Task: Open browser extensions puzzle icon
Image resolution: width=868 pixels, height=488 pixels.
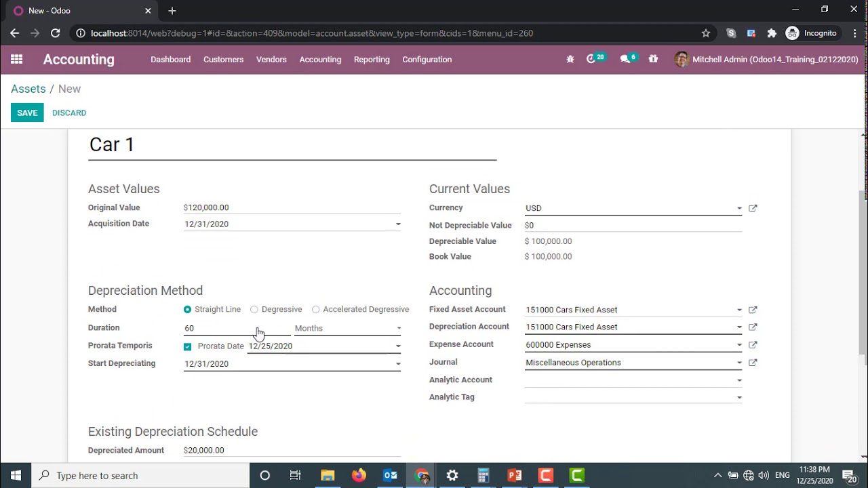Action: pyautogui.click(x=772, y=33)
